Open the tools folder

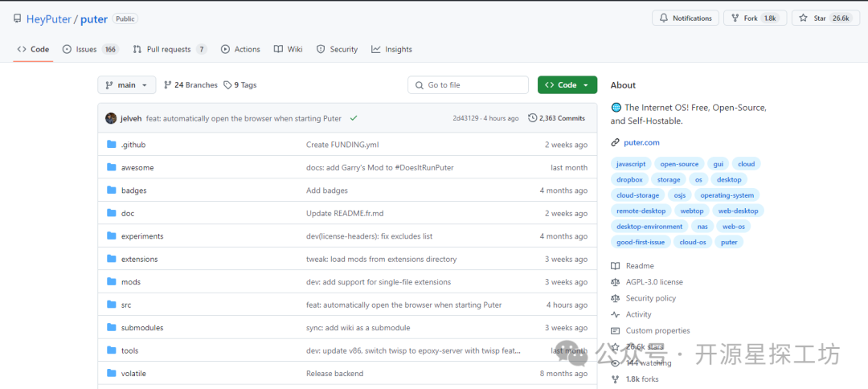click(x=130, y=350)
